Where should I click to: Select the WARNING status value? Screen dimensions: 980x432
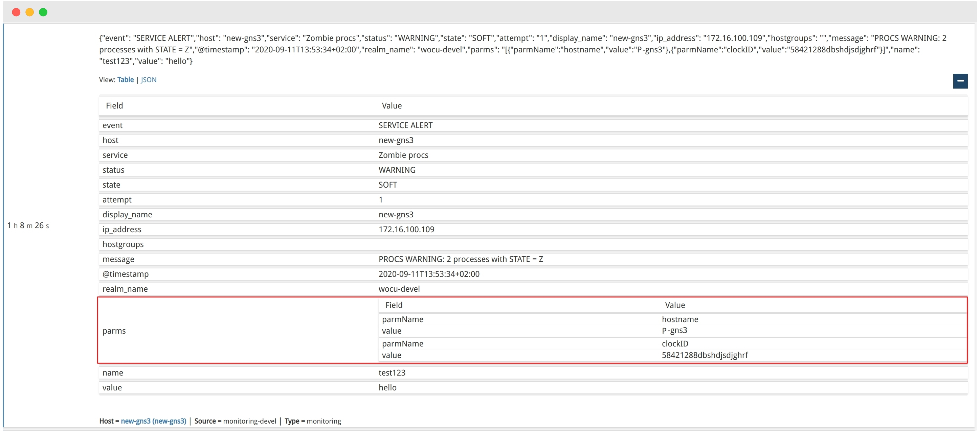click(x=397, y=170)
